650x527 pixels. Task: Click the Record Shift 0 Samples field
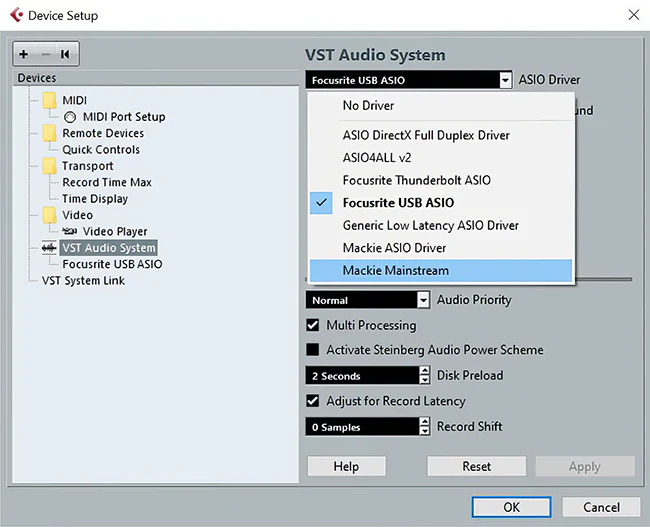pos(362,427)
